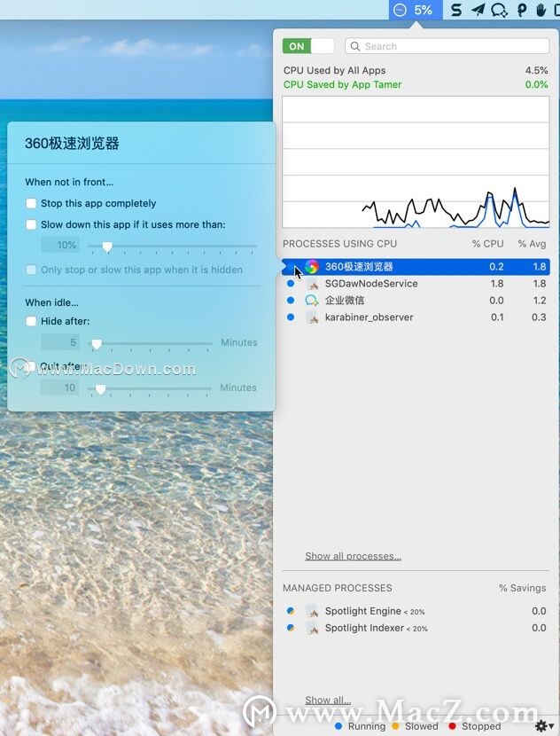Screen dimensions: 560x736
Task: Click the SGDawNodeService generic app icon
Action: click(313, 284)
